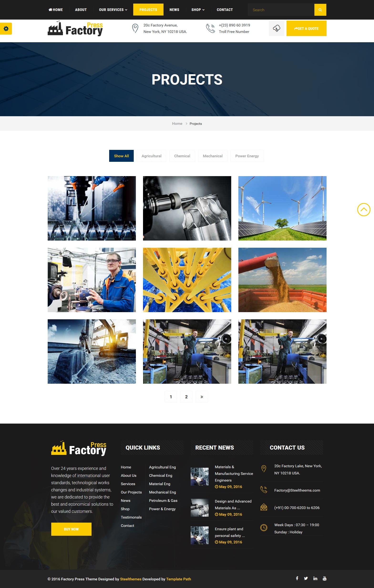Open the Home menu item
The height and width of the screenshot is (588, 374).
click(56, 10)
